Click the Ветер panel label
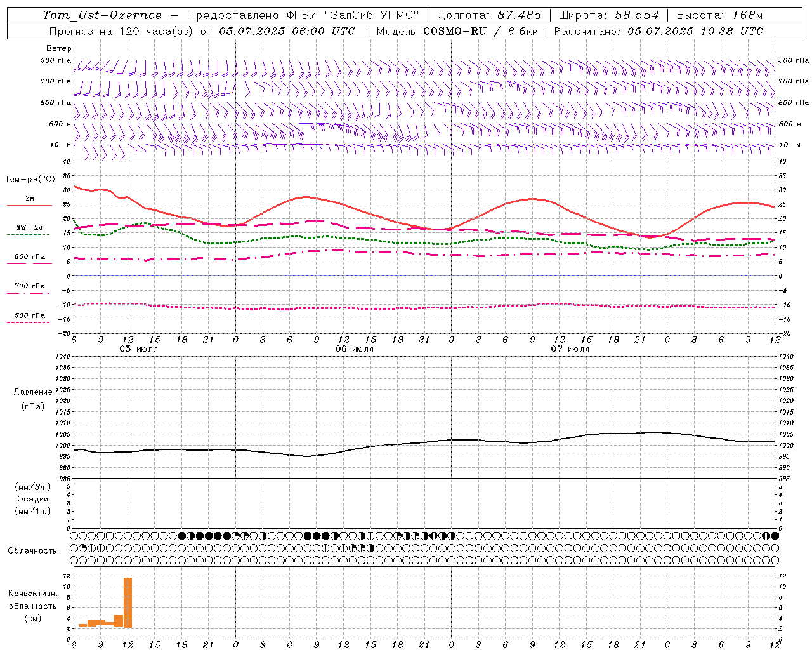 59,48
